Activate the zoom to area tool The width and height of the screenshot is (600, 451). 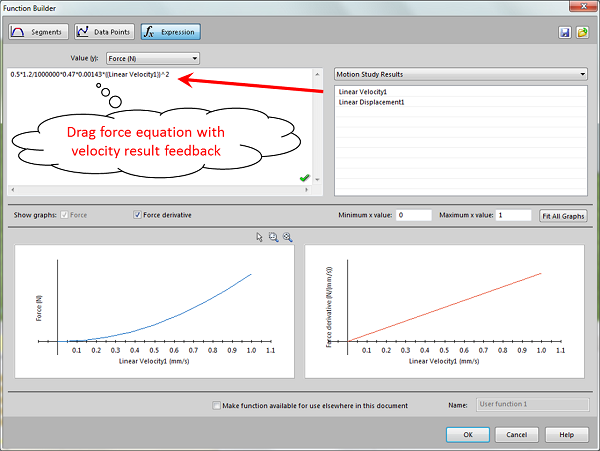(x=273, y=237)
